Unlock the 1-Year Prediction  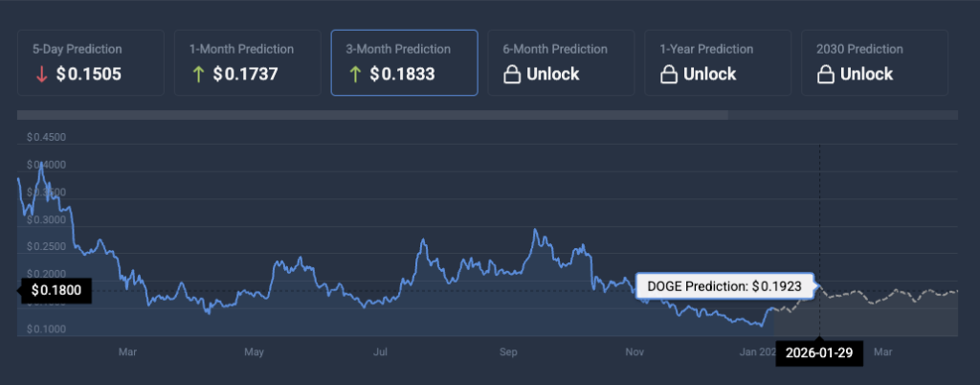tap(709, 75)
